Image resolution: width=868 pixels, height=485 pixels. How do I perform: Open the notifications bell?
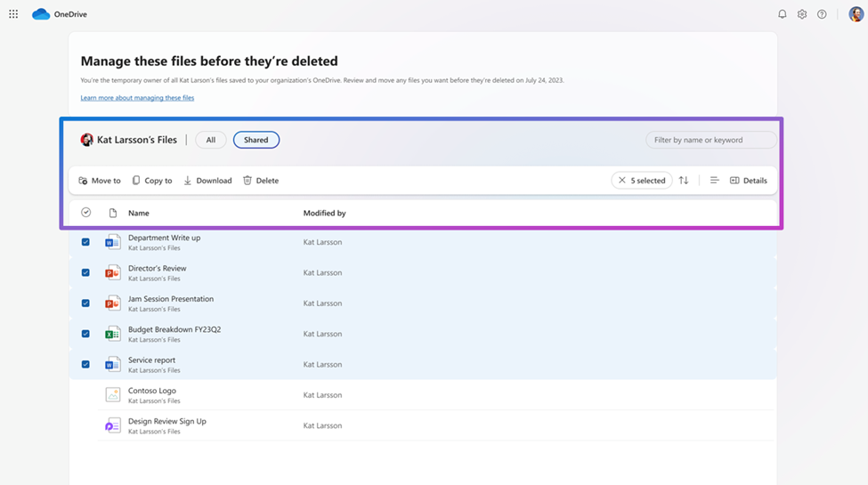[782, 14]
